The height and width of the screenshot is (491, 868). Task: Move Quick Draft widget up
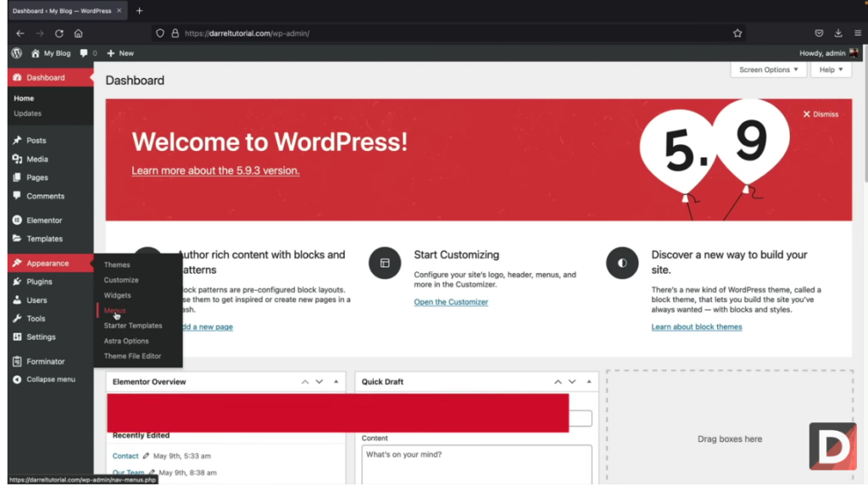558,382
